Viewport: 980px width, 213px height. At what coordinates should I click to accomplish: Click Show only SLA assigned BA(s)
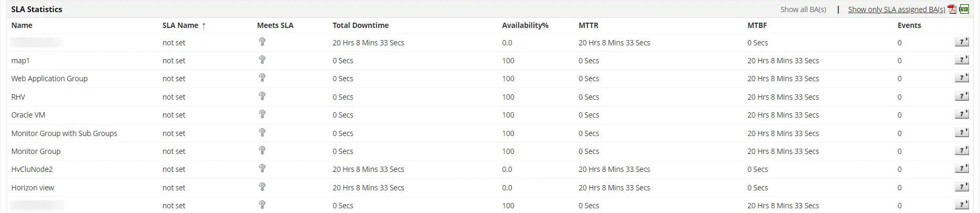pyautogui.click(x=896, y=9)
